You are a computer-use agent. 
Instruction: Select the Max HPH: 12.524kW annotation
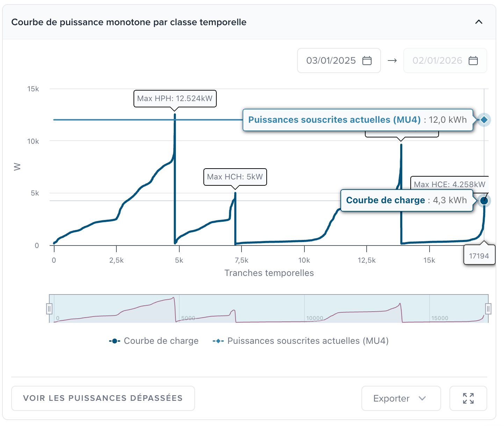[x=175, y=99]
